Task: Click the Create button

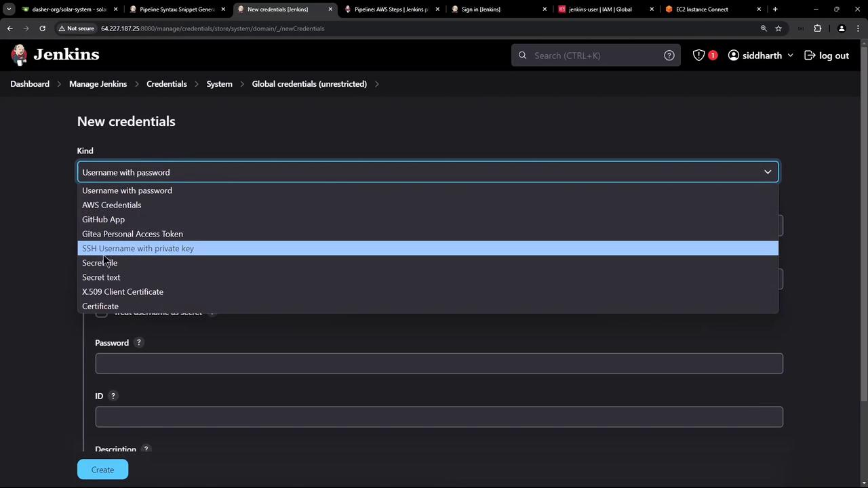Action: point(102,470)
